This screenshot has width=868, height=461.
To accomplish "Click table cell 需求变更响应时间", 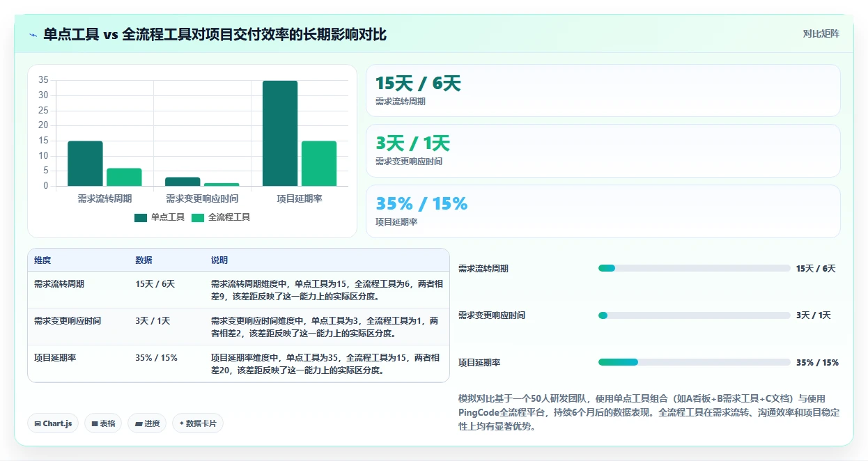I will (68, 321).
